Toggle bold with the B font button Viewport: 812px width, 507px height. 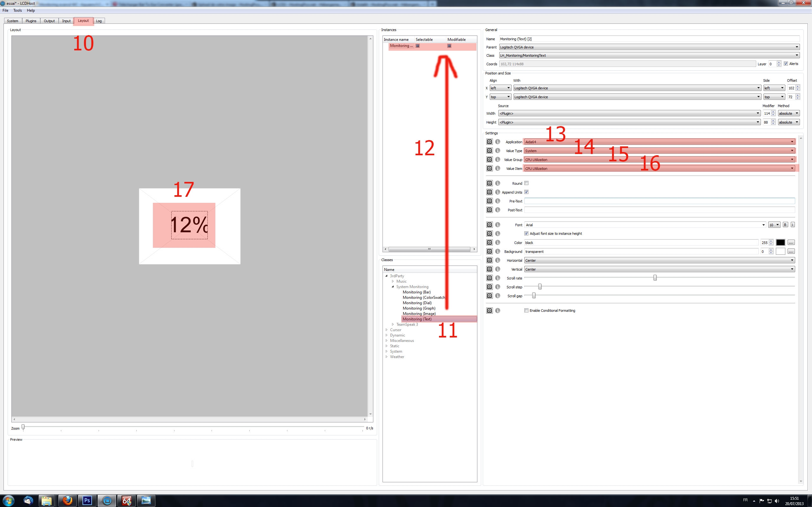(x=785, y=225)
